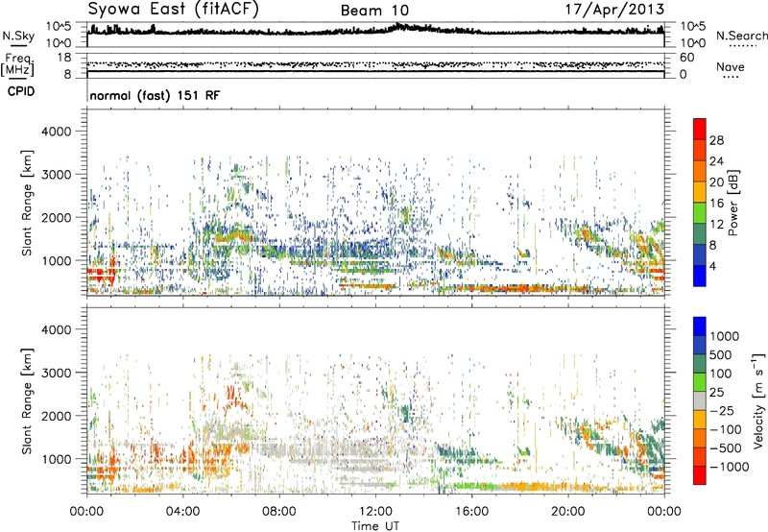The height and width of the screenshot is (532, 768).
Task: Click the "Syowa East (fitACF)" plot title
Action: tap(173, 9)
